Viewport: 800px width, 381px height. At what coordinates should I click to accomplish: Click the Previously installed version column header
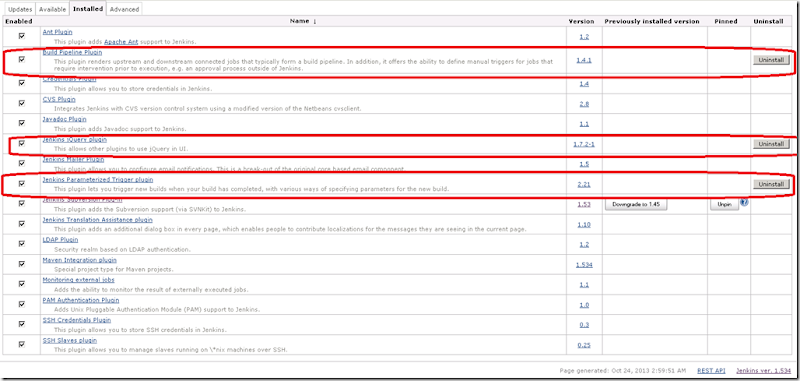click(652, 21)
